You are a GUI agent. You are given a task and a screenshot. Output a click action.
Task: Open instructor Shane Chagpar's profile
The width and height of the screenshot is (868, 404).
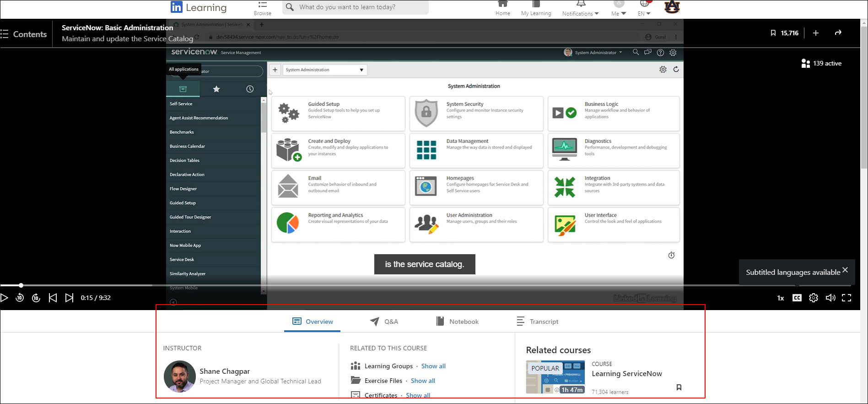click(225, 371)
